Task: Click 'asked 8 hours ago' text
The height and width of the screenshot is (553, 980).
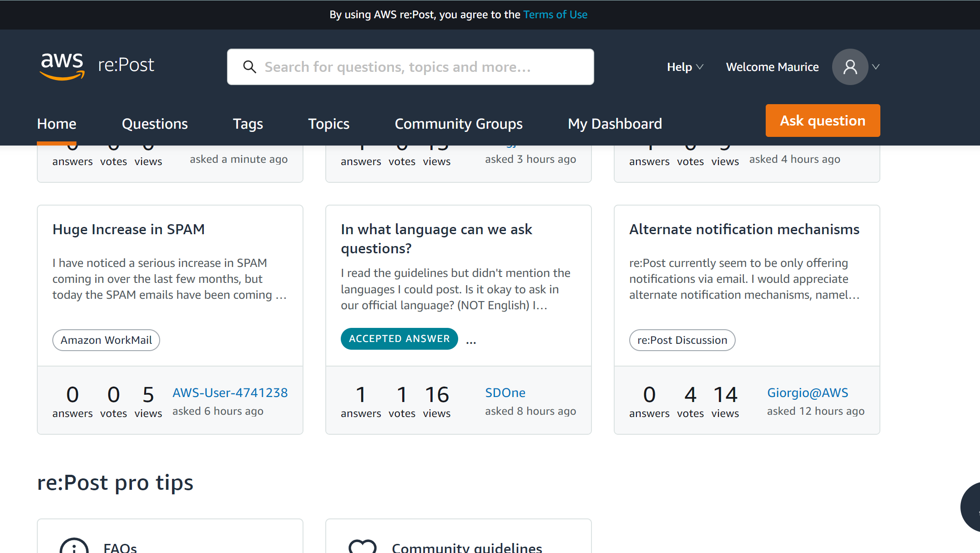Action: click(x=530, y=411)
